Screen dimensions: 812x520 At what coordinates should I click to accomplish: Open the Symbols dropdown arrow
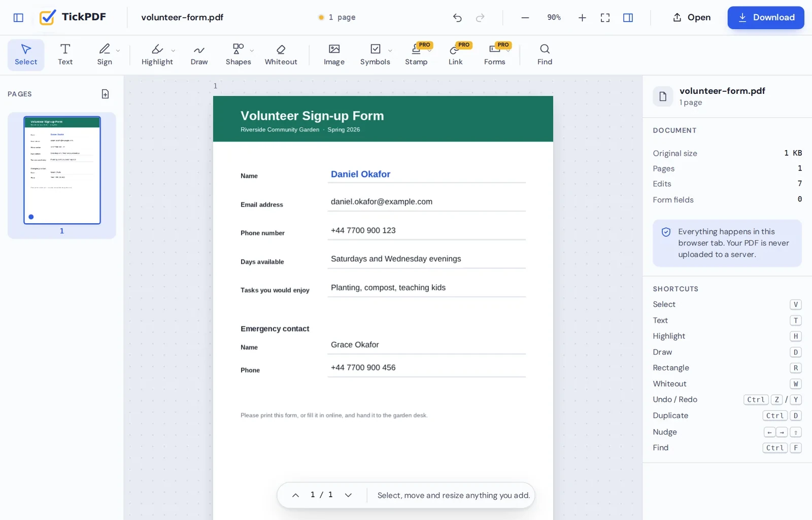click(x=390, y=51)
